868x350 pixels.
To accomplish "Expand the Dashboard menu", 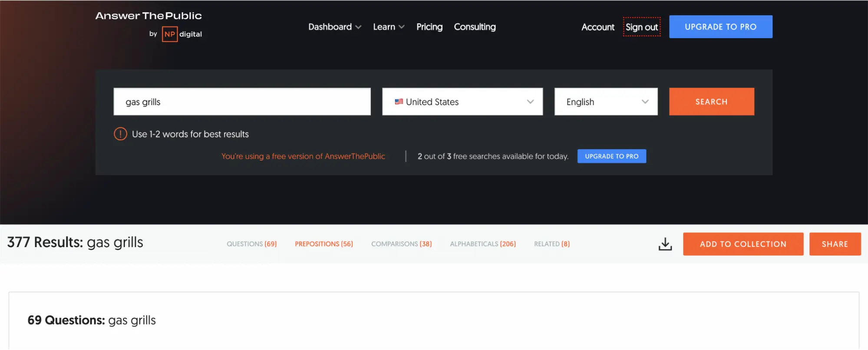I will click(x=335, y=27).
